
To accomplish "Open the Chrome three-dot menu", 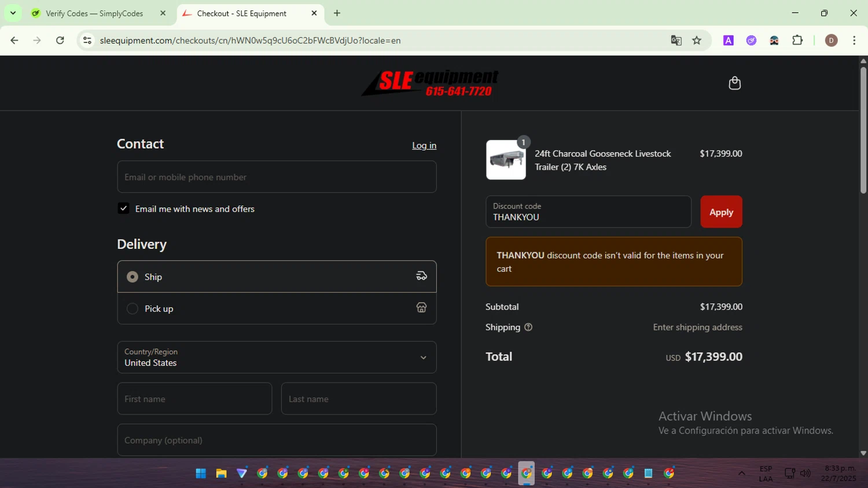I will (x=854, y=41).
